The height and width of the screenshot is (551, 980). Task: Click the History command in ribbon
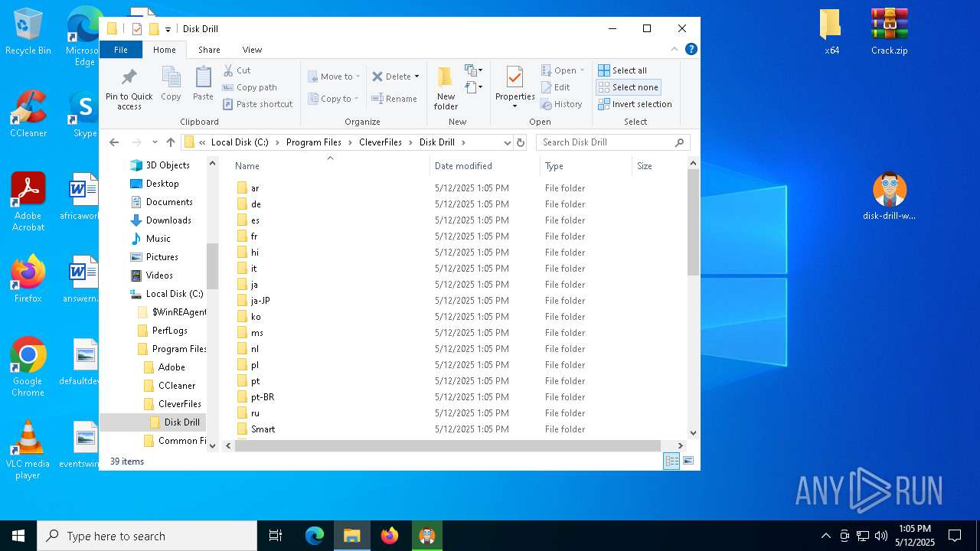561,104
